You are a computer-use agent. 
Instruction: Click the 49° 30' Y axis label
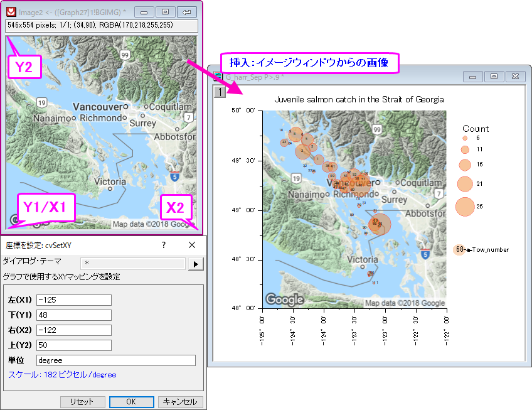243,160
